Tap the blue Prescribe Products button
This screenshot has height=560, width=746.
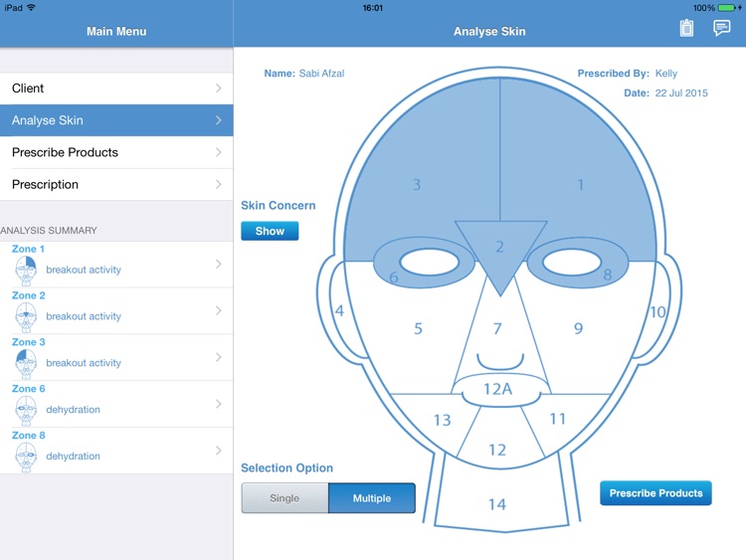click(x=655, y=493)
